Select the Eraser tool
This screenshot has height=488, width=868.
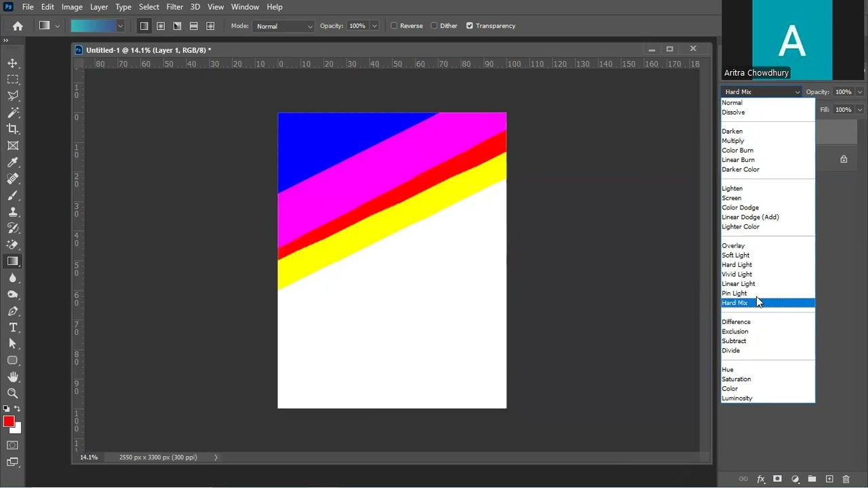[13, 245]
